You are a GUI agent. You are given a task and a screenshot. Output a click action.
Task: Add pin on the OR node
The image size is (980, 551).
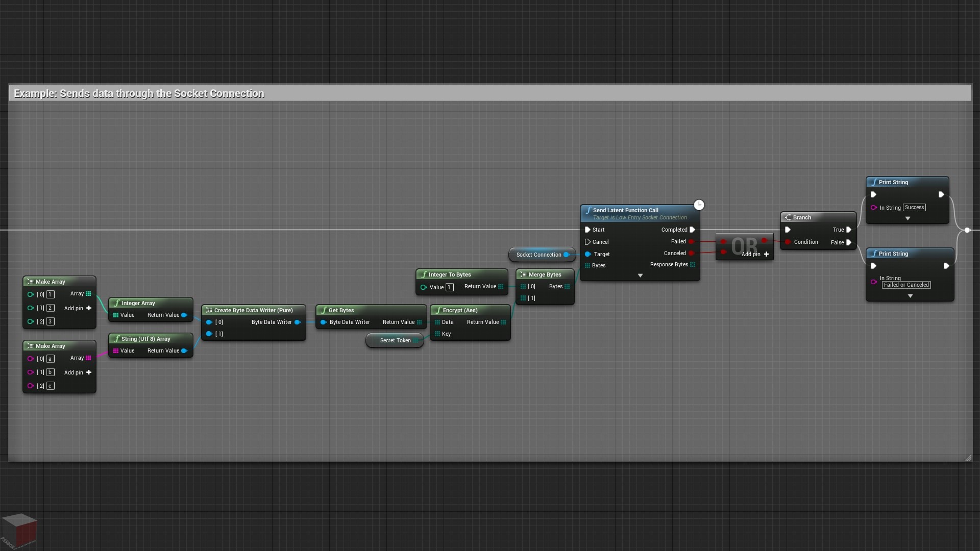pos(755,254)
